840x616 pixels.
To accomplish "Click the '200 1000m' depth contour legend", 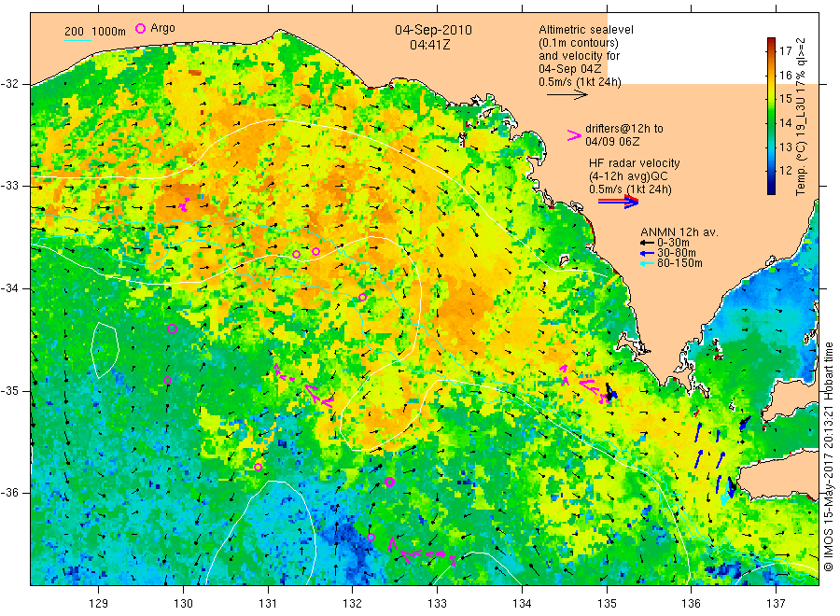I will (95, 32).
